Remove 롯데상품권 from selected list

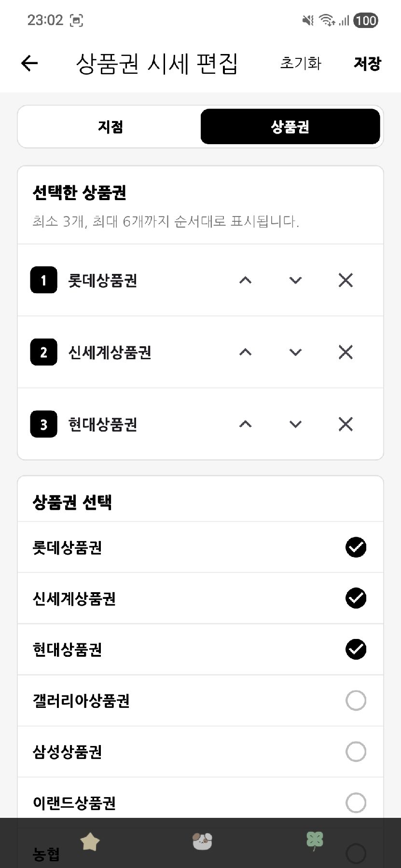pyautogui.click(x=346, y=280)
